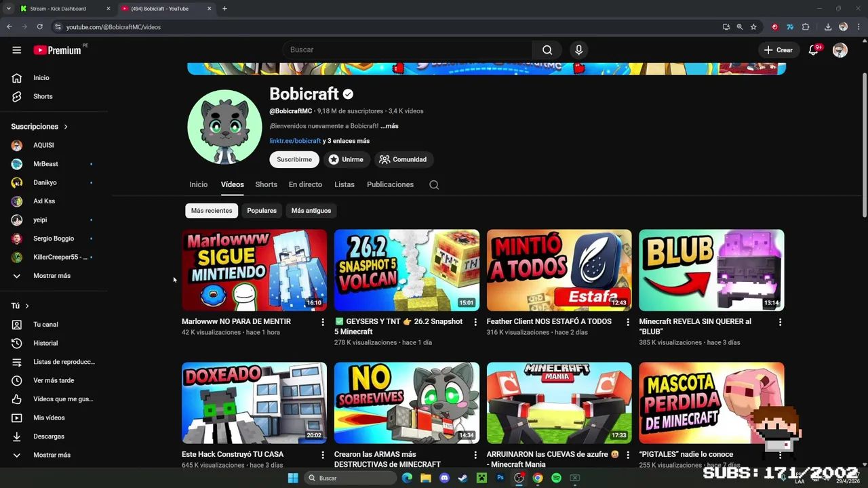Open Chrome extensions puzzle icon
Viewport: 868px width, 488px height.
pos(806,27)
